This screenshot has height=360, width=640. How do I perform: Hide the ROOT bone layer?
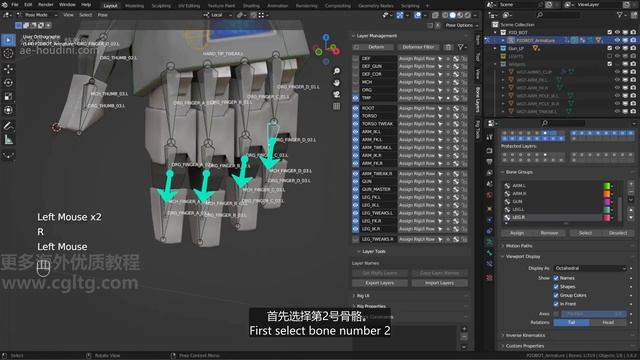tap(356, 108)
